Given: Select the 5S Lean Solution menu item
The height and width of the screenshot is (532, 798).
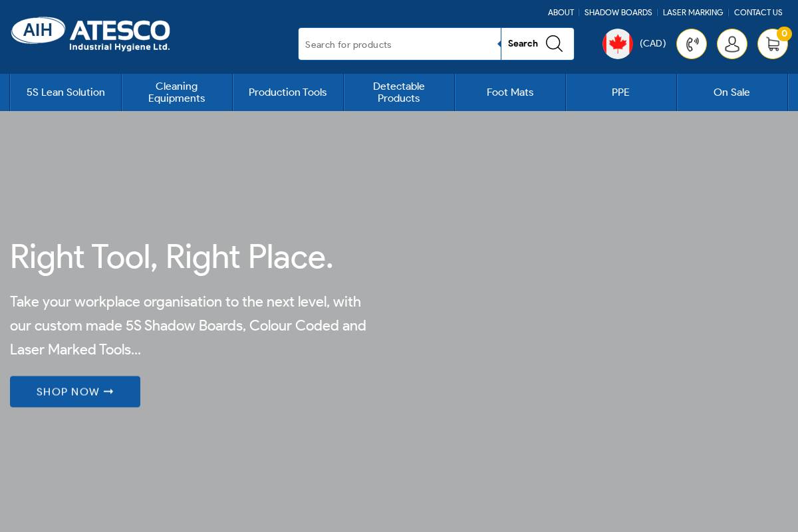Looking at the screenshot, I should [65, 92].
